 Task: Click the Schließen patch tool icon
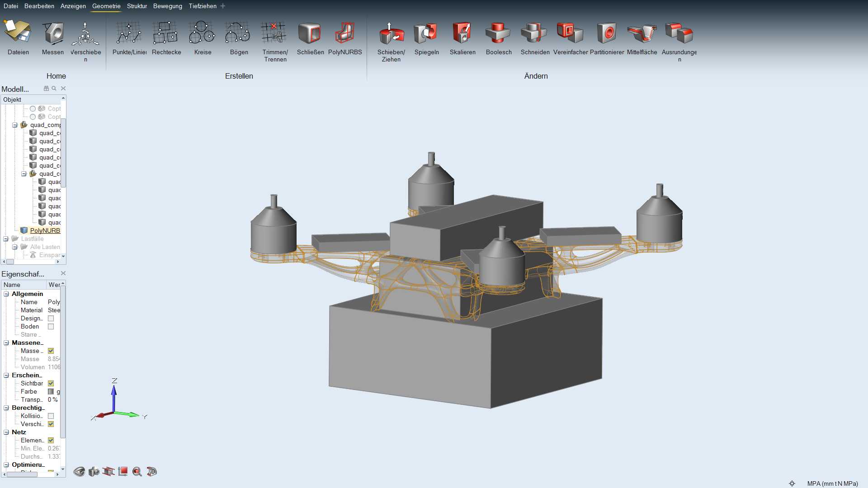tap(310, 33)
